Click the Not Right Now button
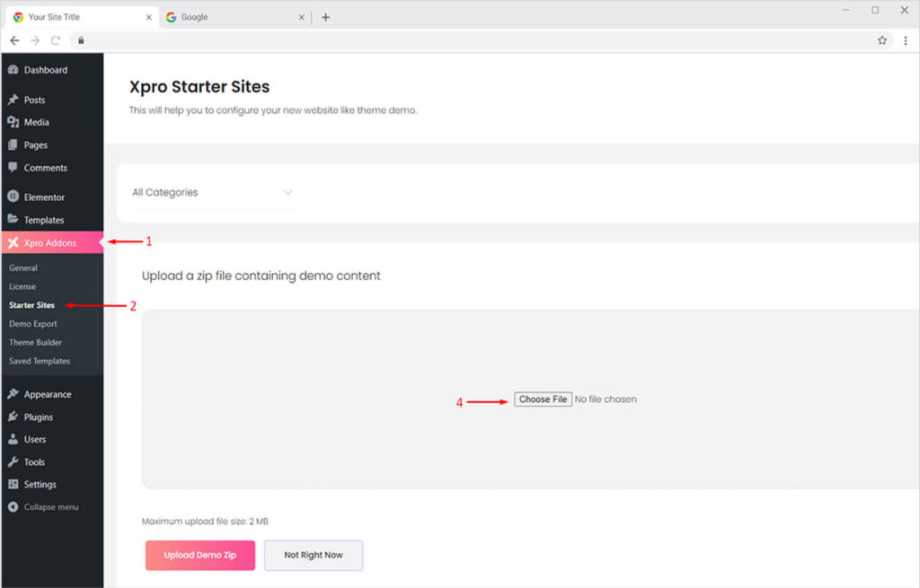 click(313, 555)
